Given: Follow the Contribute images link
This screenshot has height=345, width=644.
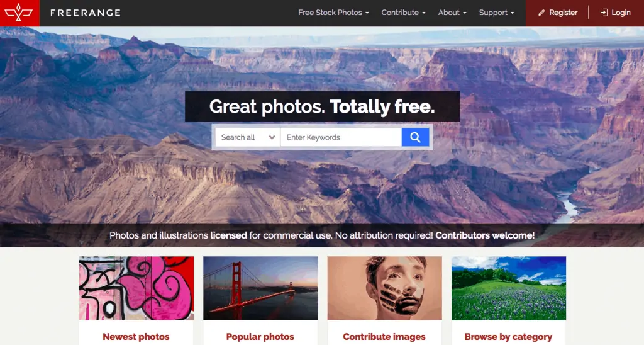Looking at the screenshot, I should tap(384, 337).
